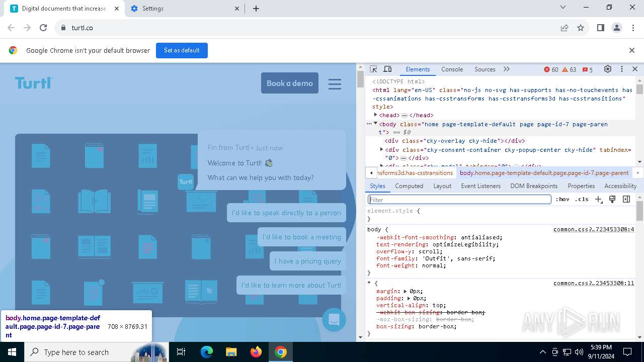Choose 'I'd like to learn more about Turtl'
Viewport: 644px width, 362px height.
coord(291,285)
